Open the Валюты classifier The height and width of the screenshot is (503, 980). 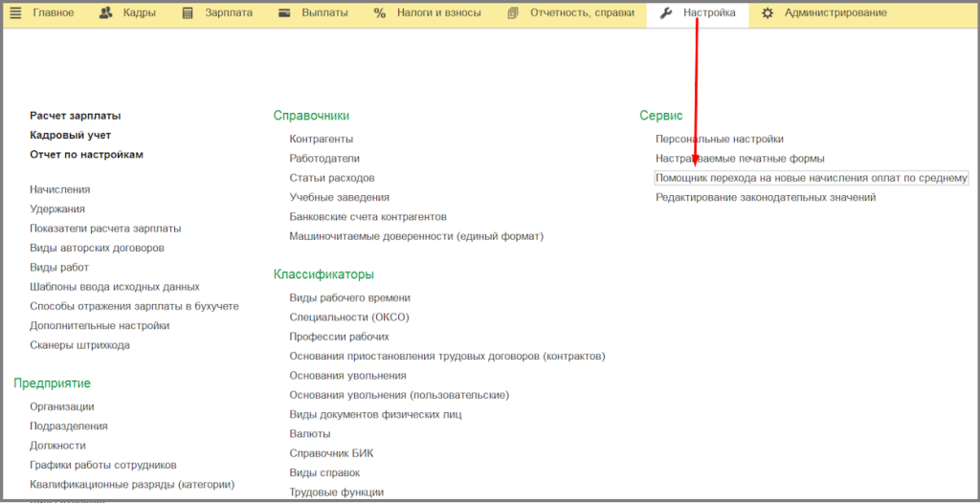click(310, 433)
